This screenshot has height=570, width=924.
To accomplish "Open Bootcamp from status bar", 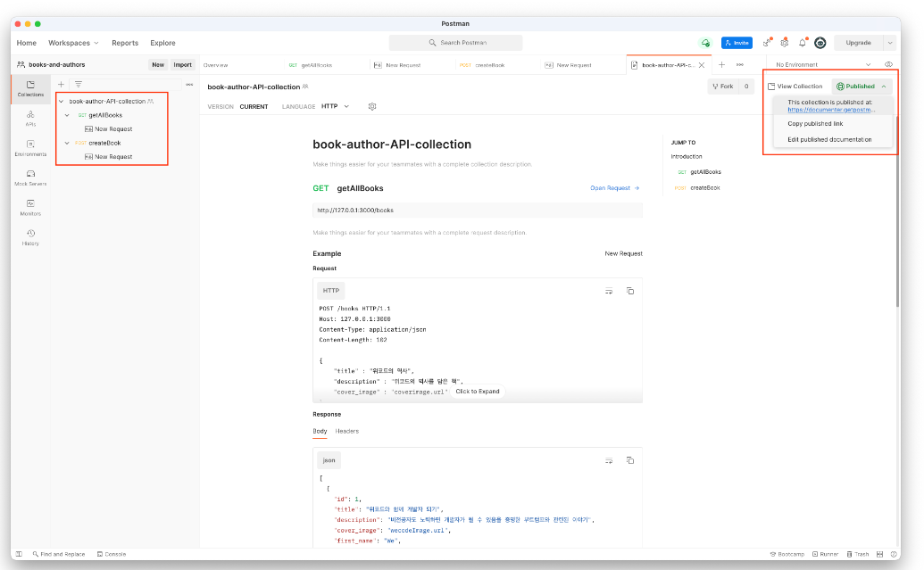I will point(787,554).
